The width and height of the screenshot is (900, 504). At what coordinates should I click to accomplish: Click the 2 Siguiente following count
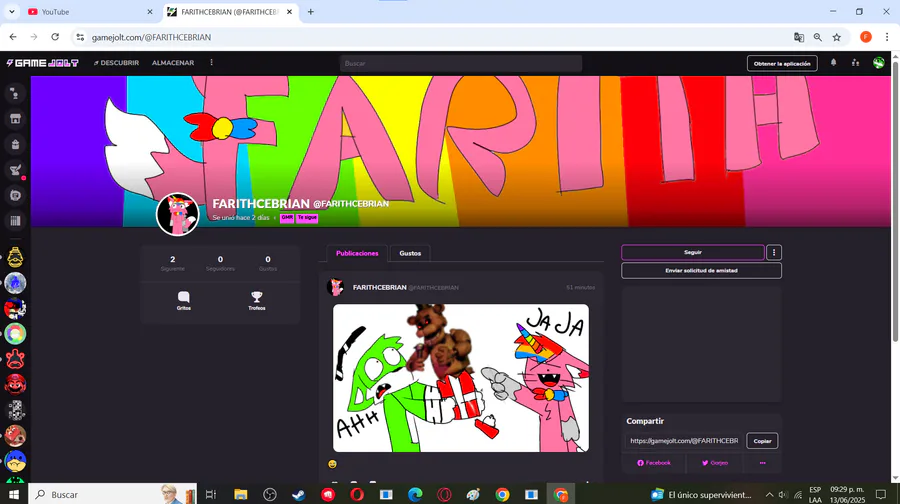173,263
